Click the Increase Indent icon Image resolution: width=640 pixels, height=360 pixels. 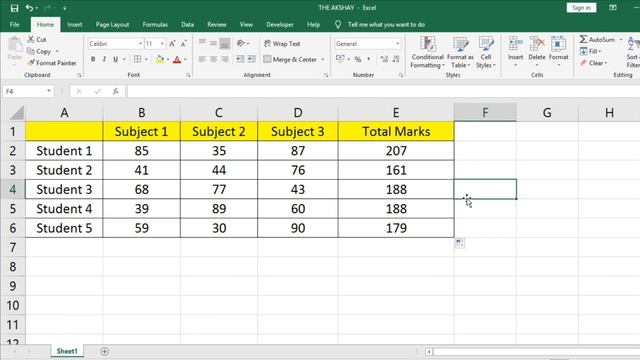pos(251,59)
